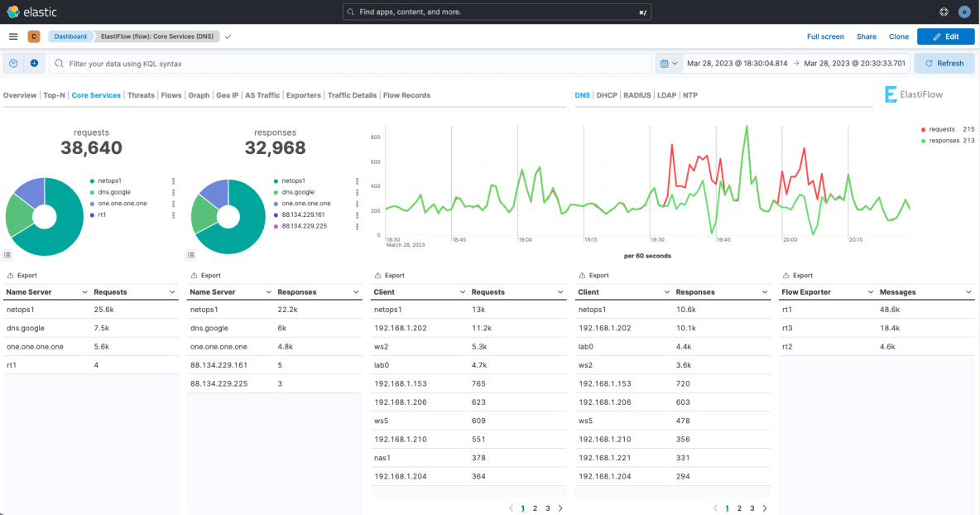Export the Name Server Requests table
The height and width of the screenshot is (515, 980).
point(22,275)
